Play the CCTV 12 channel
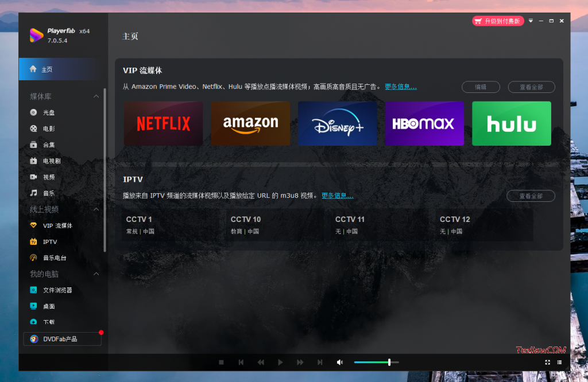The height and width of the screenshot is (382, 588). click(x=485, y=225)
